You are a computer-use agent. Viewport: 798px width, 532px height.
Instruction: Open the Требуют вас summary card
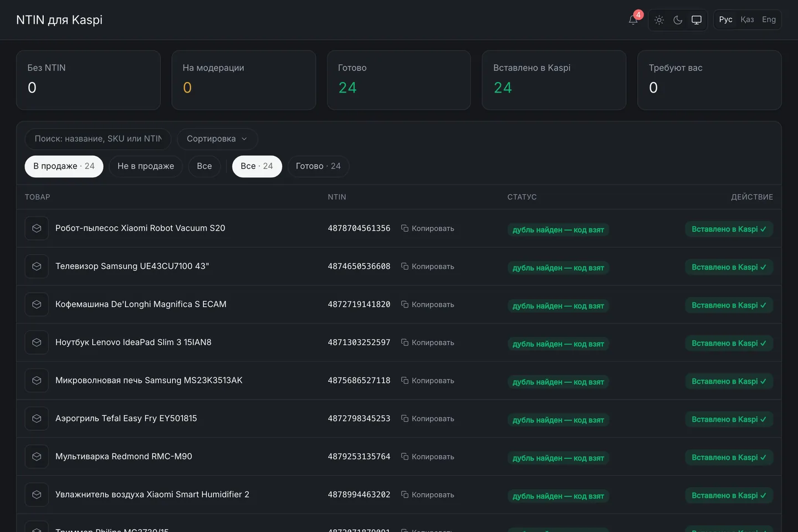(709, 80)
